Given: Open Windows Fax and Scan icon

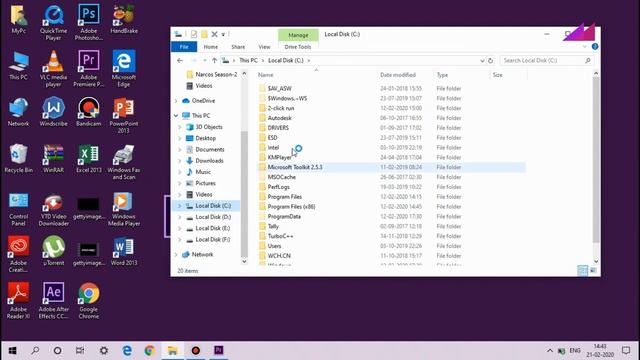Looking at the screenshot, I should click(124, 161).
